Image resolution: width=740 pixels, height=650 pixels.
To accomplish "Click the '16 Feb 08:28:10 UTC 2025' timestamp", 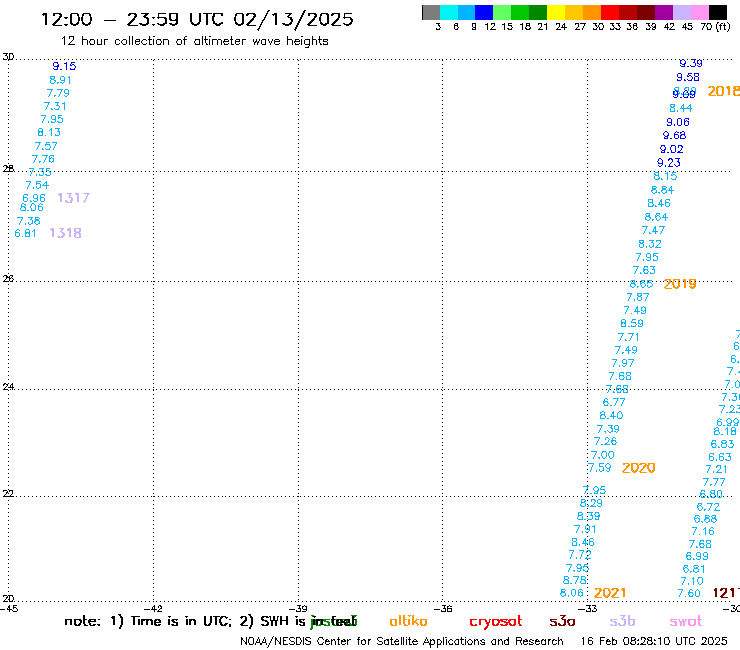I will [654, 641].
